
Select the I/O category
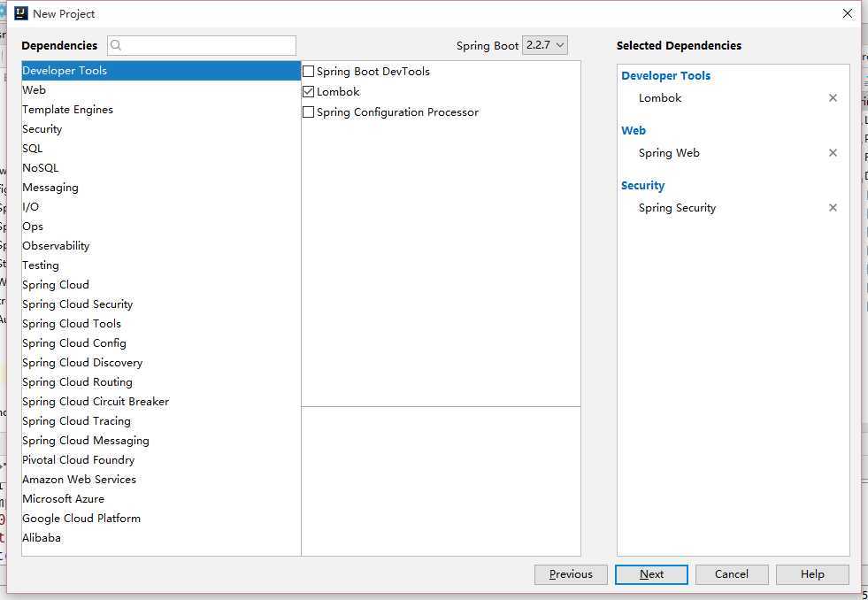click(x=161, y=207)
